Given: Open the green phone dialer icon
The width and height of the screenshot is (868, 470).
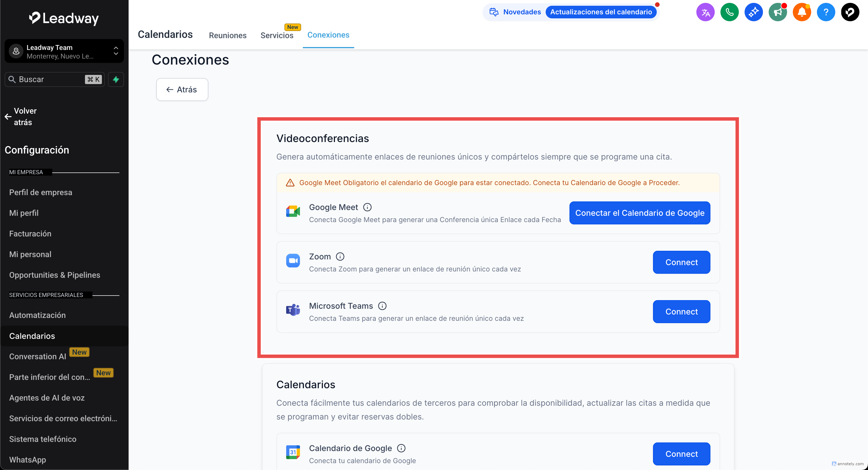Looking at the screenshot, I should click(x=729, y=12).
